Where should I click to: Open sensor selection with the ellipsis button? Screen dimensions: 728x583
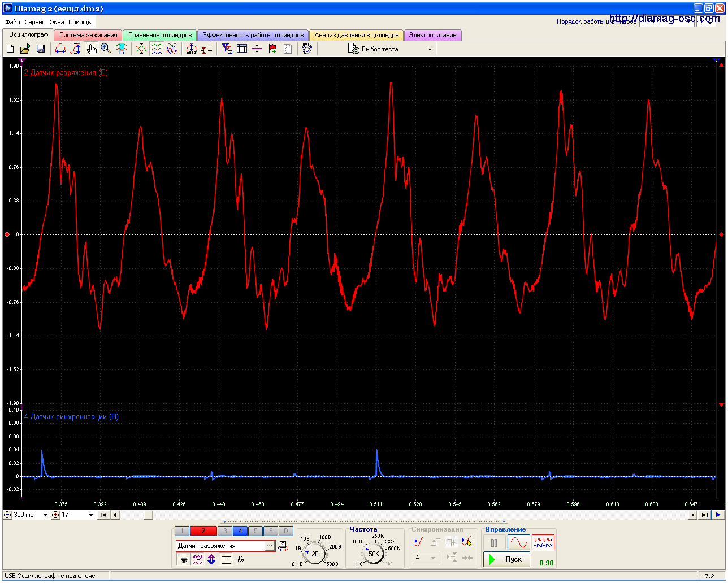click(270, 546)
